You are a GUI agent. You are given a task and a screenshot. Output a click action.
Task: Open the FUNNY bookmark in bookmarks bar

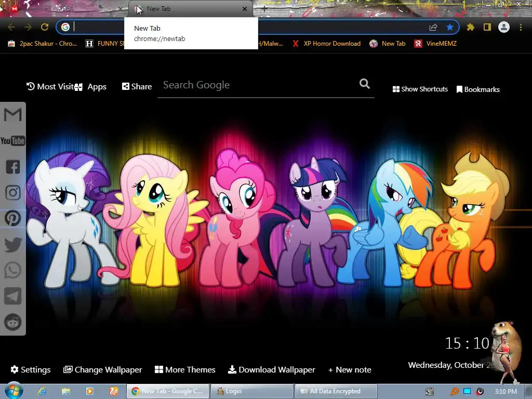tap(104, 44)
